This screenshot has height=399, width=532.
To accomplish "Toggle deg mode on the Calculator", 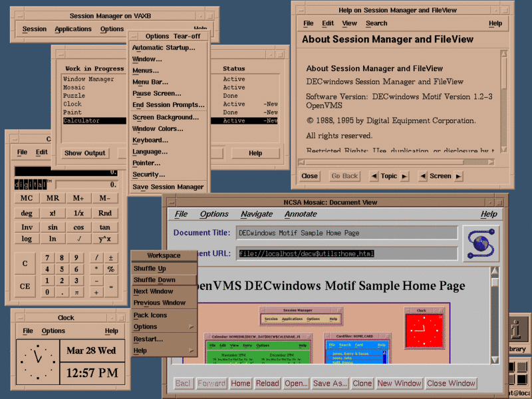I will pyautogui.click(x=26, y=213).
